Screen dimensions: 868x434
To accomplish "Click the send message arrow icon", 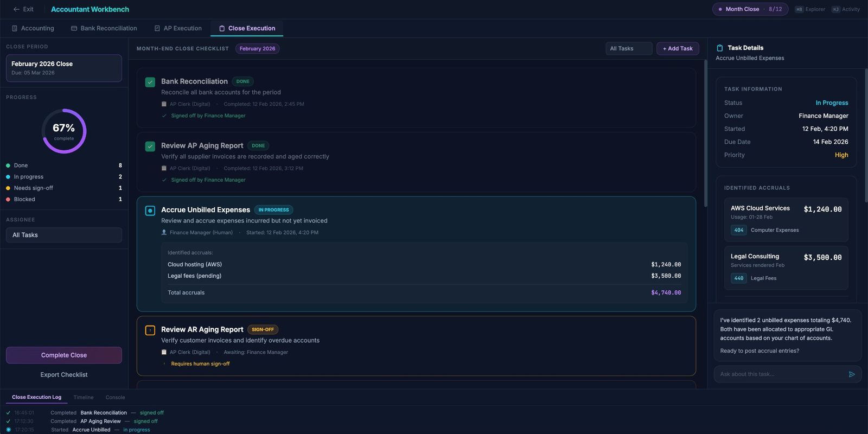I will tap(852, 374).
